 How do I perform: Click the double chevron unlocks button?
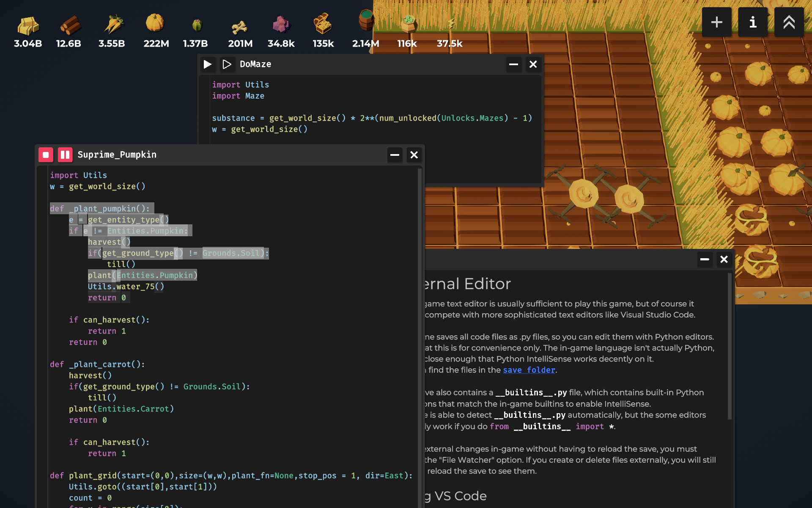pyautogui.click(x=789, y=22)
